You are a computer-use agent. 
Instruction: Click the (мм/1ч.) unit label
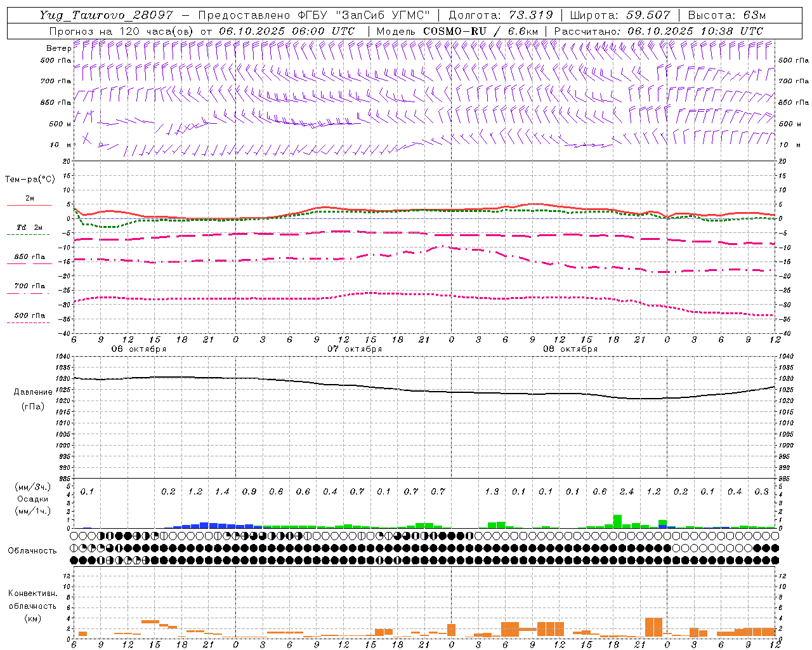tap(32, 511)
